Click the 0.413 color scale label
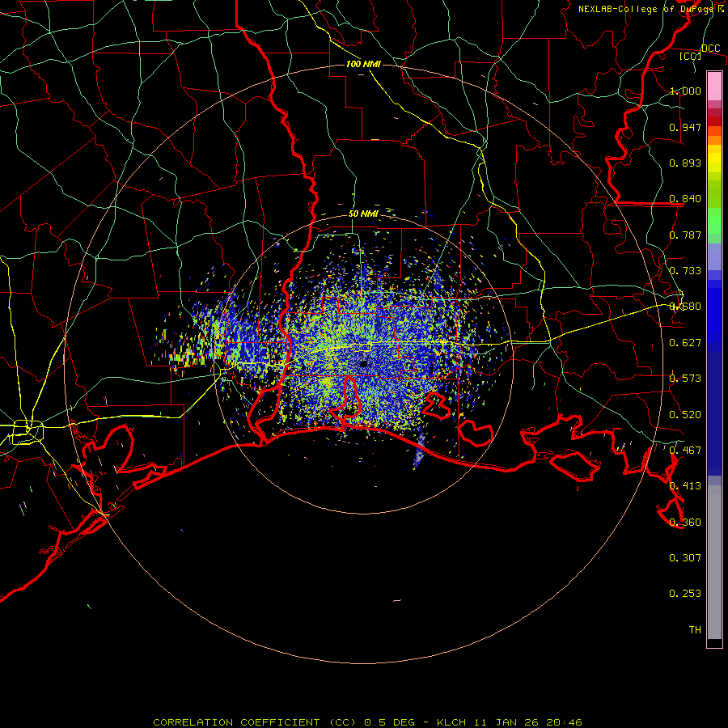 click(x=685, y=486)
